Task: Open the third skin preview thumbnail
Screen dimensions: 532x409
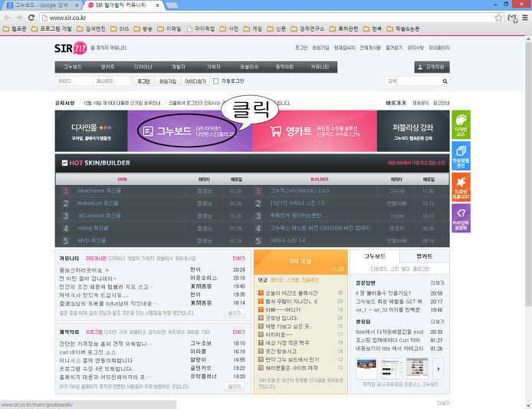Action: click(x=417, y=368)
